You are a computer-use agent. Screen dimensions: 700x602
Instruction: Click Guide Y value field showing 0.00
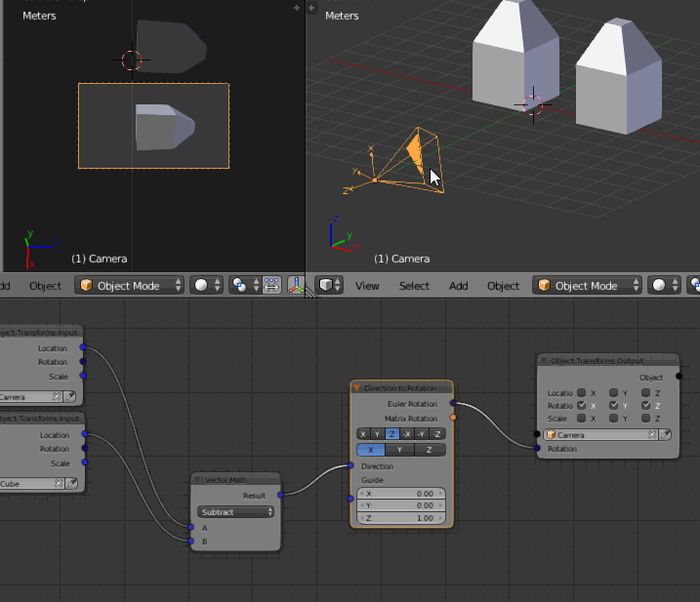tap(401, 505)
